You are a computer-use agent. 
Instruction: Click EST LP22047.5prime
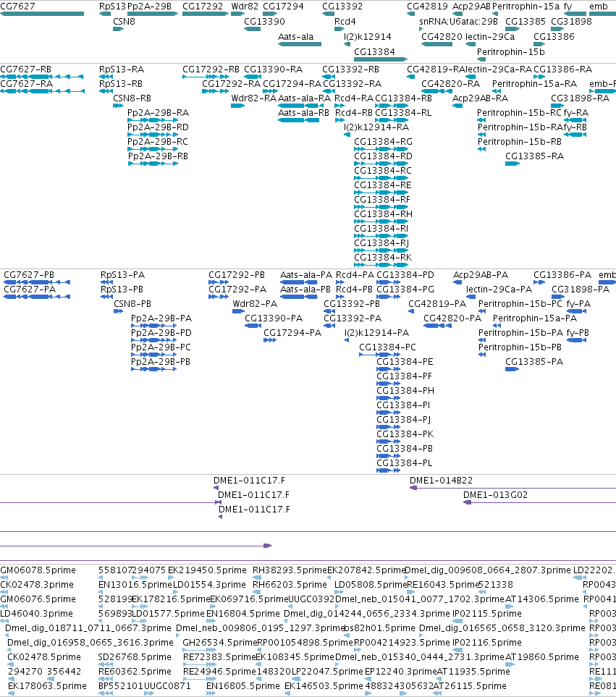[x=327, y=672]
